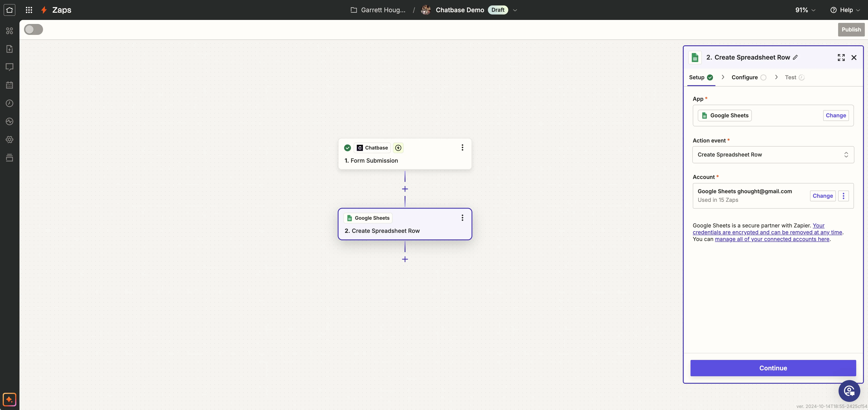Open the chat support bubble icon
This screenshot has width=868, height=410.
click(849, 391)
